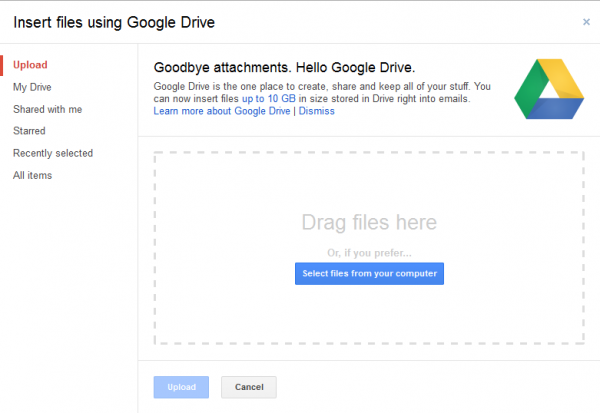Click the Google Drive logo icon
This screenshot has height=413, width=600.
549,89
